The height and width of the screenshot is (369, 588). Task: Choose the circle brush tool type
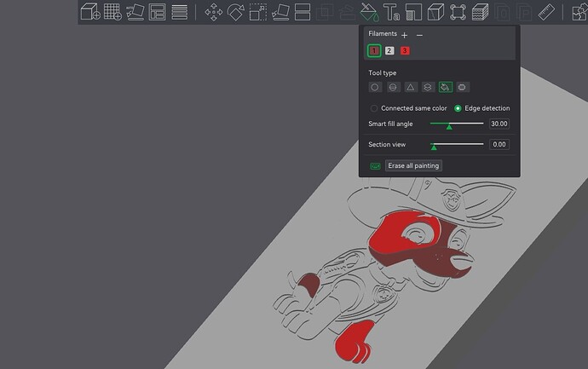click(375, 88)
